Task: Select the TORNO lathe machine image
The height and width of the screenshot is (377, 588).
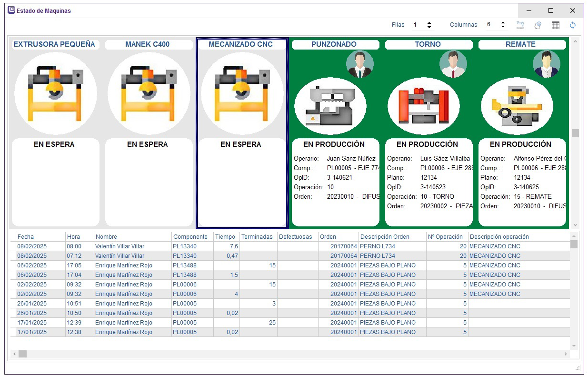Action: pyautogui.click(x=424, y=106)
